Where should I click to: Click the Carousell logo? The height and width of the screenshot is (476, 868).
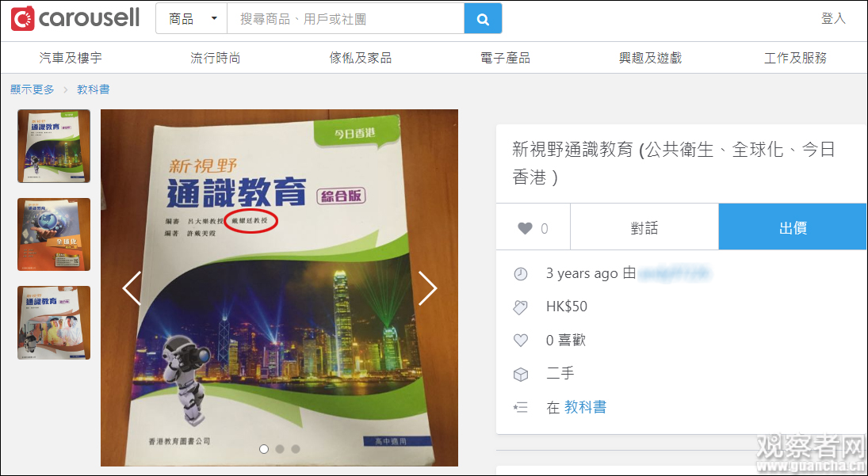(x=75, y=18)
